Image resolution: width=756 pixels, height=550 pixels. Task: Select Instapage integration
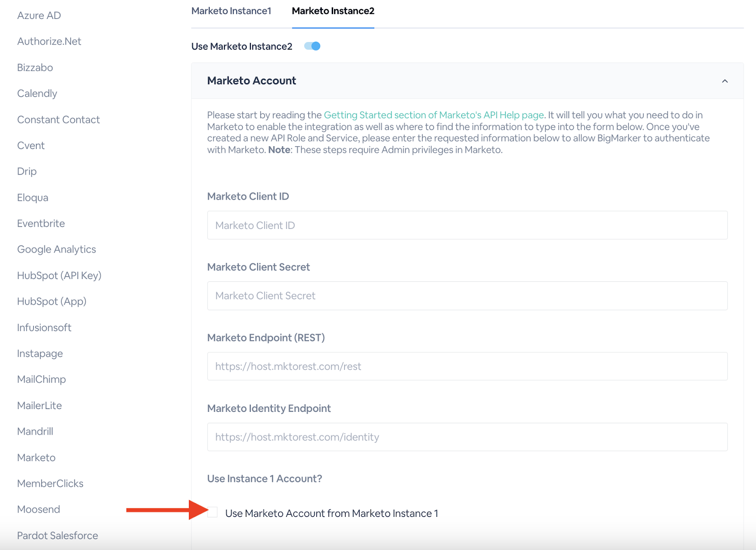40,354
